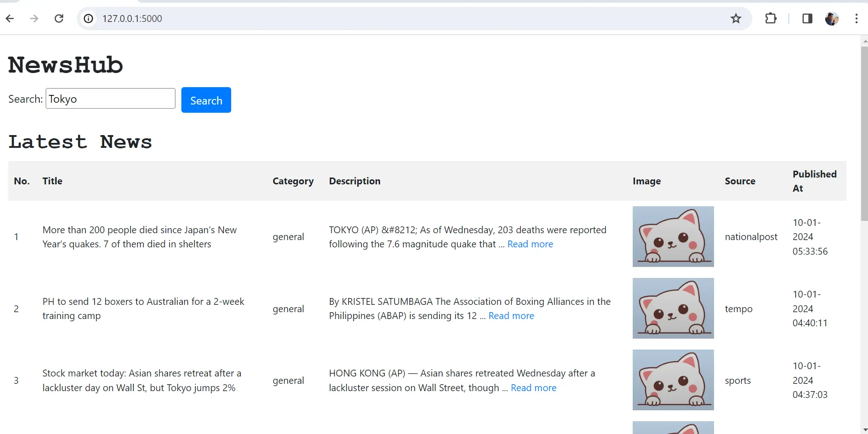
Task: Click description starting TOKYO (AP)
Action: 468,237
